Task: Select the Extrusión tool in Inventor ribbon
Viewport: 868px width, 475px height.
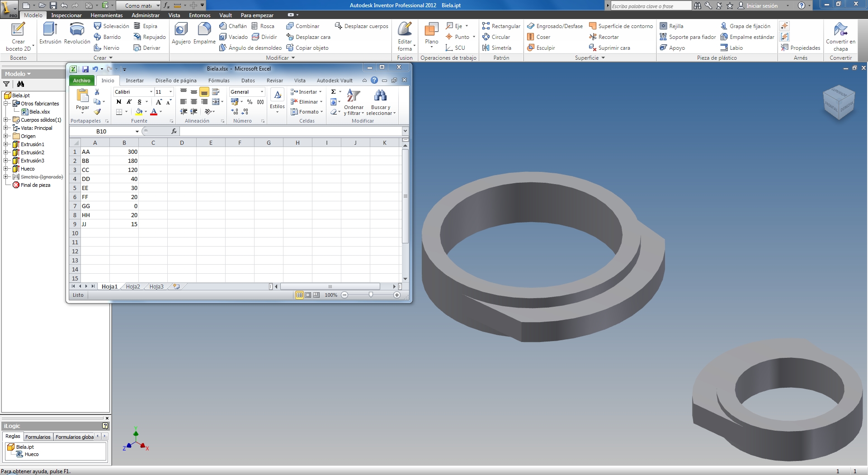Action: [50, 30]
